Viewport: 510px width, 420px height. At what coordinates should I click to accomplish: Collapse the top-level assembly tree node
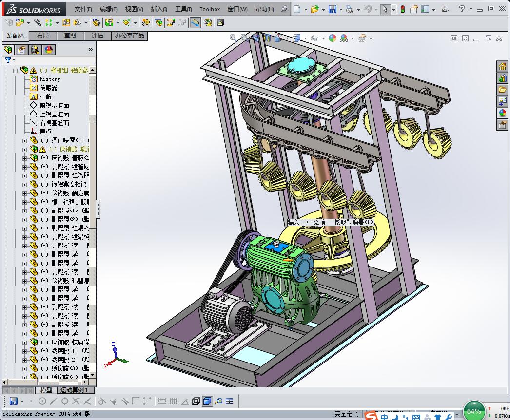click(15, 70)
